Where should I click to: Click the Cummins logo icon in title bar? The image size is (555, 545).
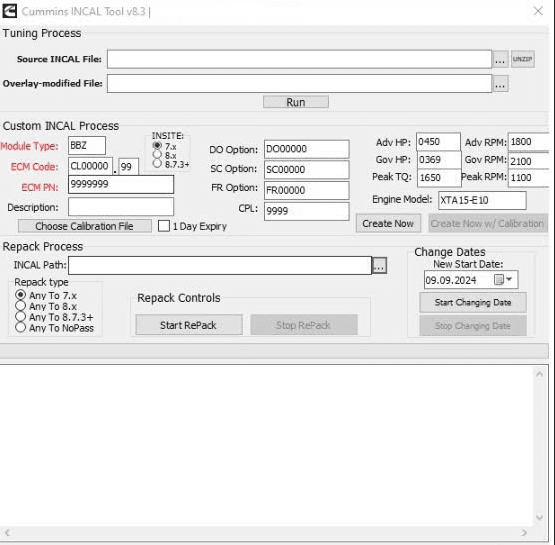click(9, 11)
